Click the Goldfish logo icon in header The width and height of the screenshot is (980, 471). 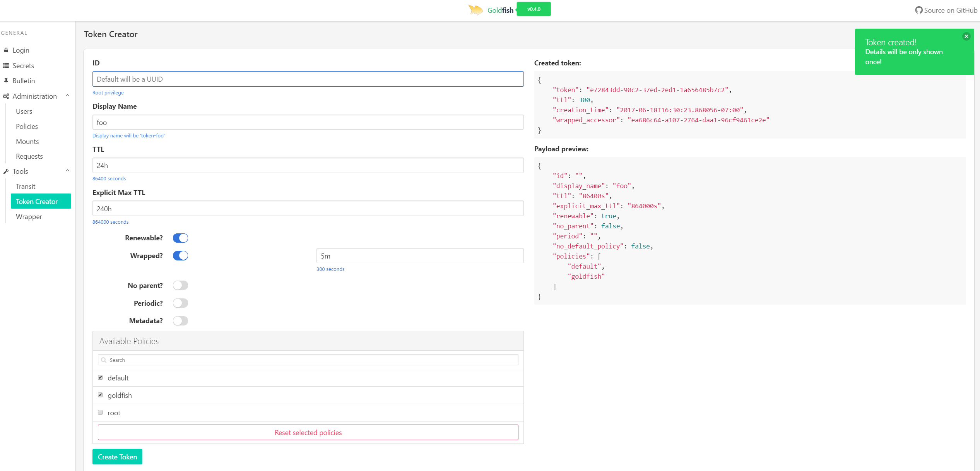pos(475,10)
